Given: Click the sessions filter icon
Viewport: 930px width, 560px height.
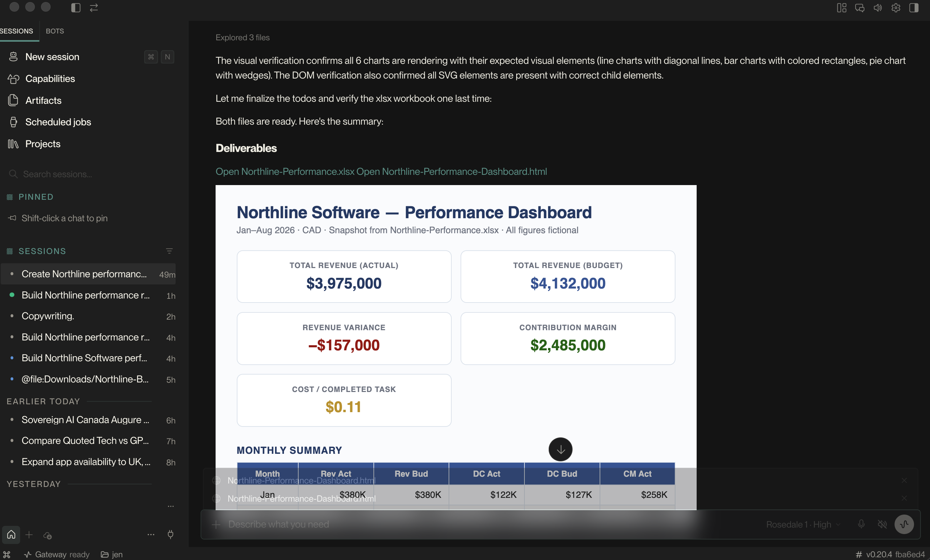Looking at the screenshot, I should point(169,251).
